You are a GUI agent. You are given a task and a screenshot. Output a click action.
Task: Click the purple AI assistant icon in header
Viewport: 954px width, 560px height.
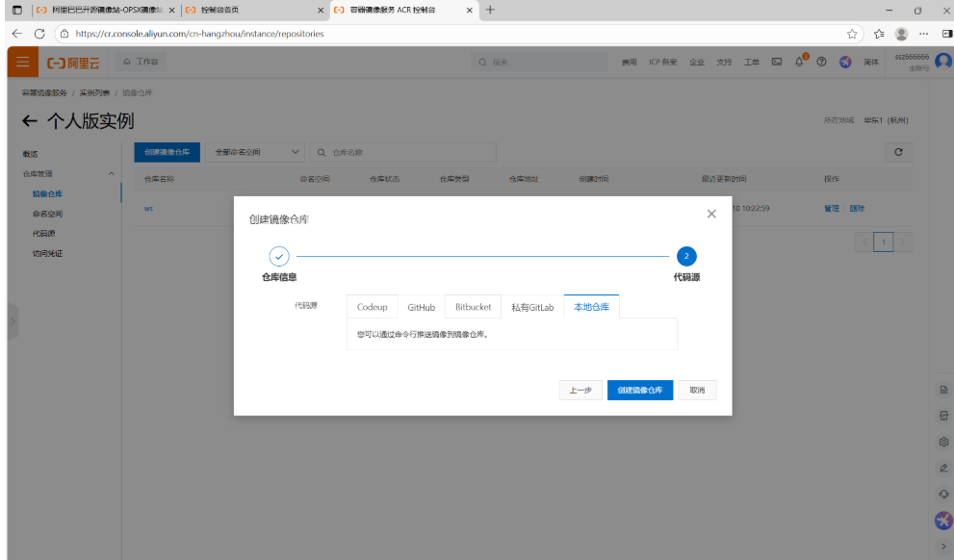coord(845,62)
